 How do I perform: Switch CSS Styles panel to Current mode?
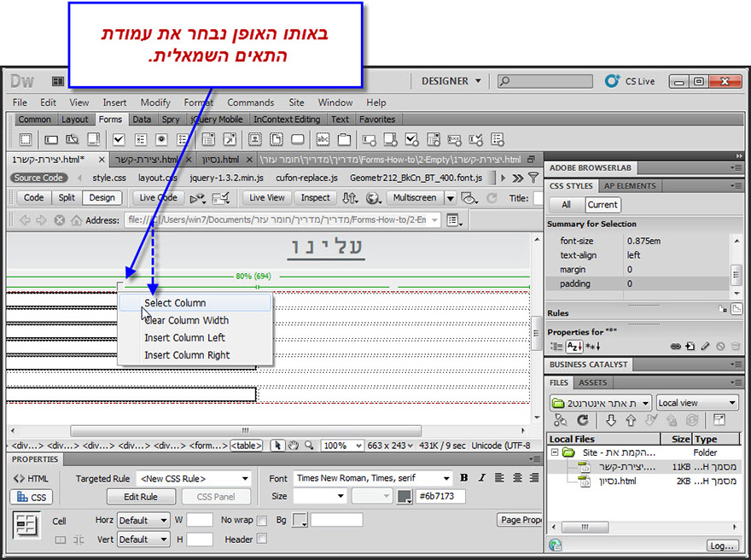coord(603,205)
